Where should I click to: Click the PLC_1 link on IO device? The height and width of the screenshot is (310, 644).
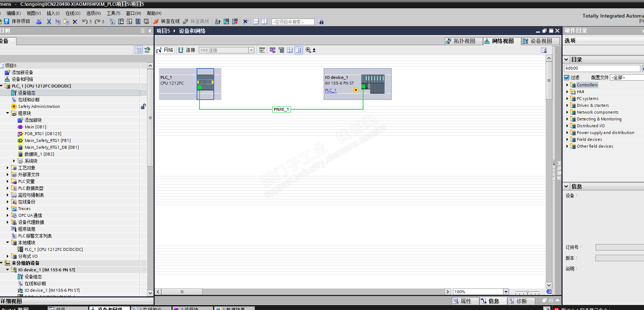coord(330,90)
